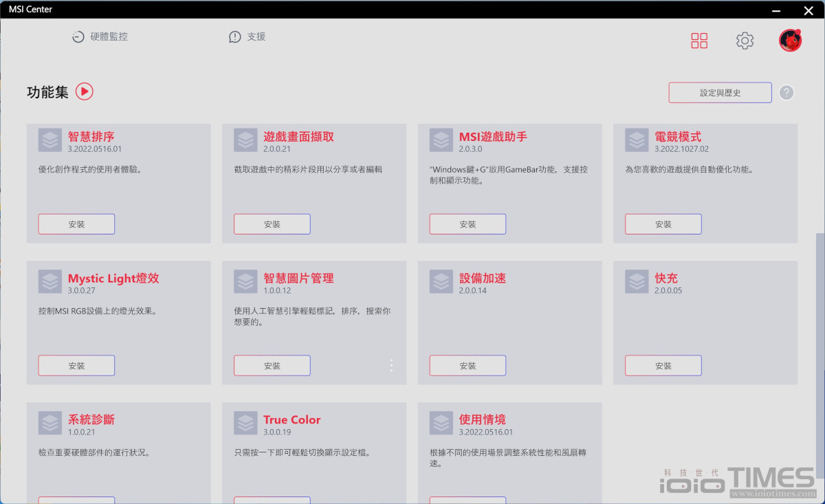Play the 功能集 intro video button

tap(84, 91)
